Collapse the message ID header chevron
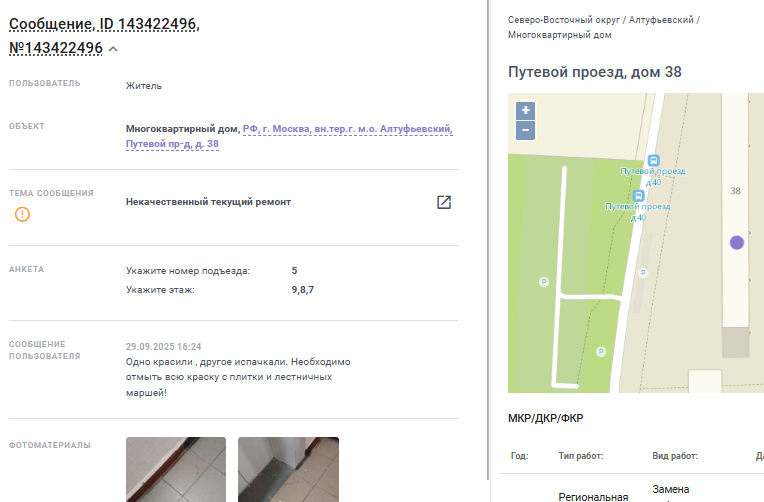Viewport: 764px width, 502px height. 113,49
